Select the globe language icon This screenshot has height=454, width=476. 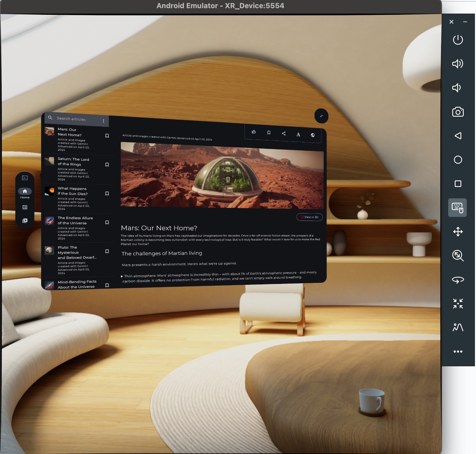pyautogui.click(x=312, y=135)
